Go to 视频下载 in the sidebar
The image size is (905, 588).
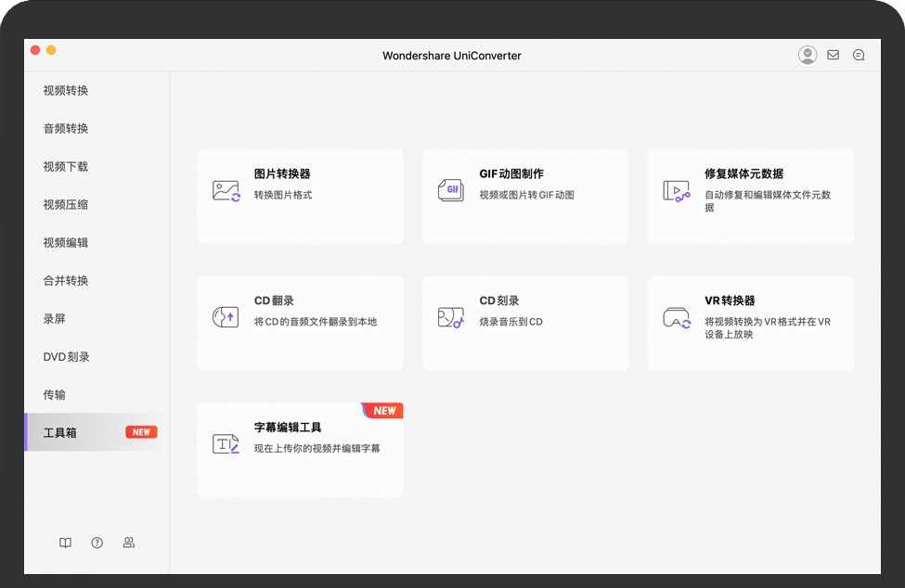click(x=66, y=167)
